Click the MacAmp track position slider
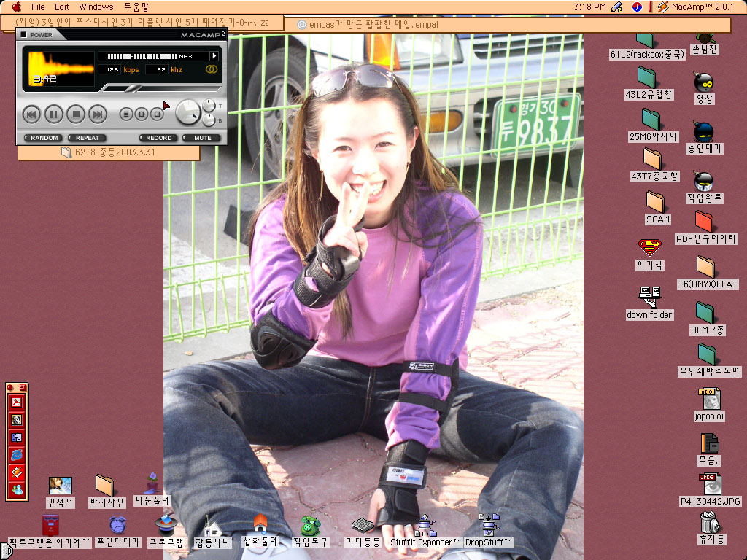747x560 pixels. (x=133, y=89)
